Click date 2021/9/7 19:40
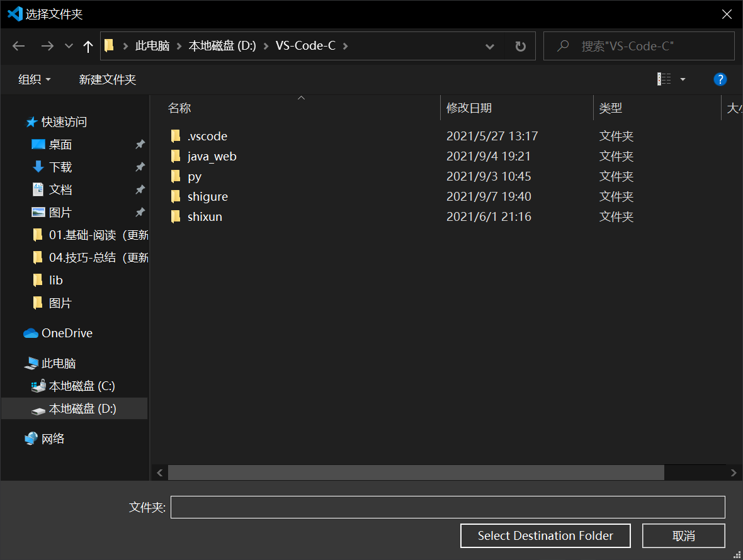 489,196
